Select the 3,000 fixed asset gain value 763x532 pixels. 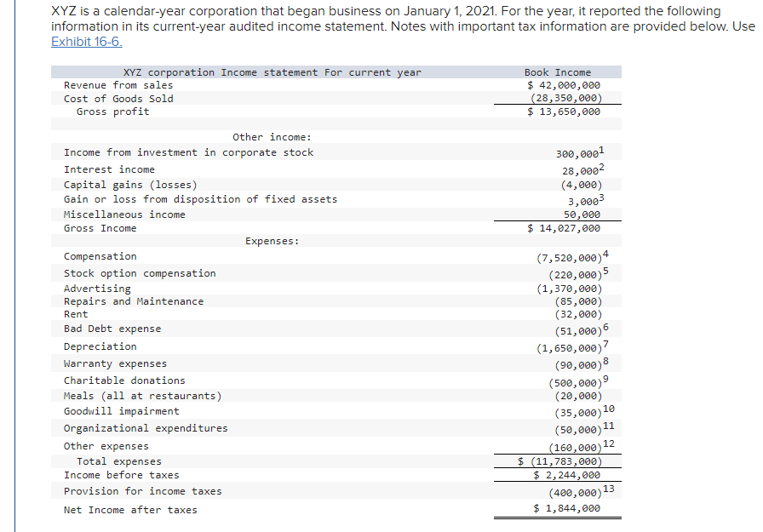tap(583, 202)
